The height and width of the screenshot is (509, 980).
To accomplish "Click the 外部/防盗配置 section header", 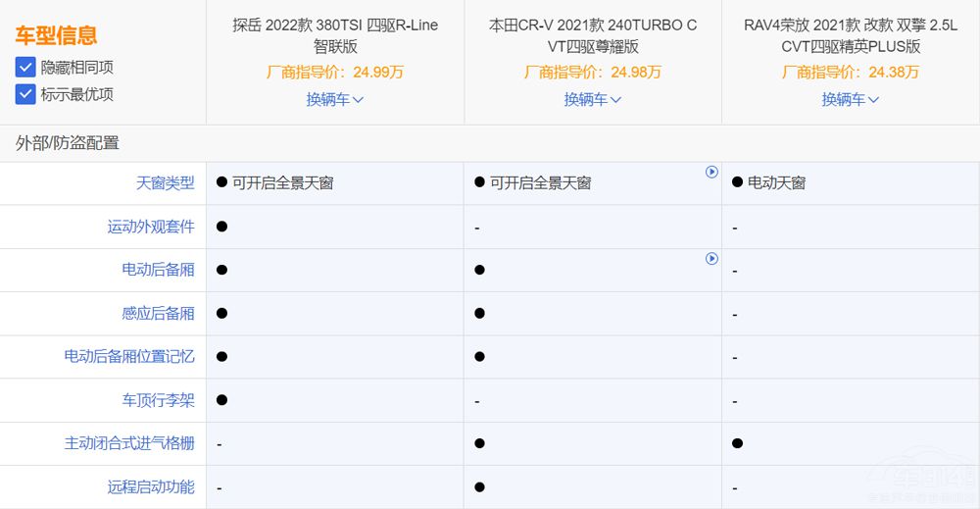I will (x=68, y=143).
